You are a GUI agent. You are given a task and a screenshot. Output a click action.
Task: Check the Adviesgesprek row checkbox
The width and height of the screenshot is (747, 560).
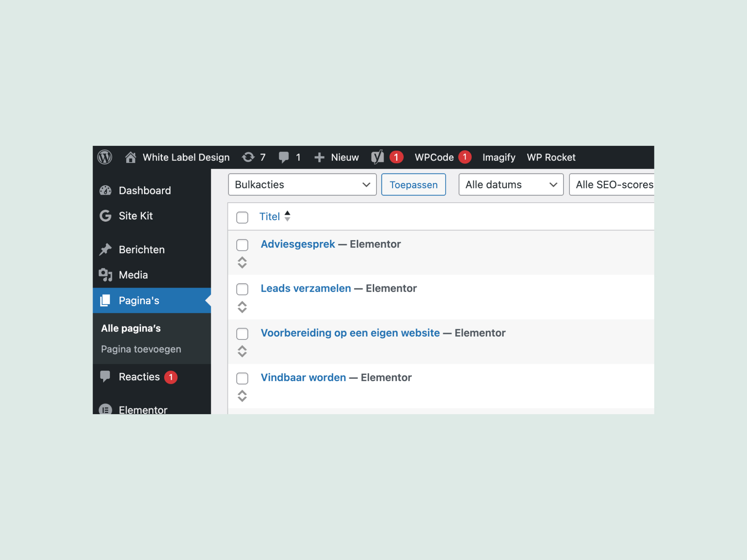point(242,245)
